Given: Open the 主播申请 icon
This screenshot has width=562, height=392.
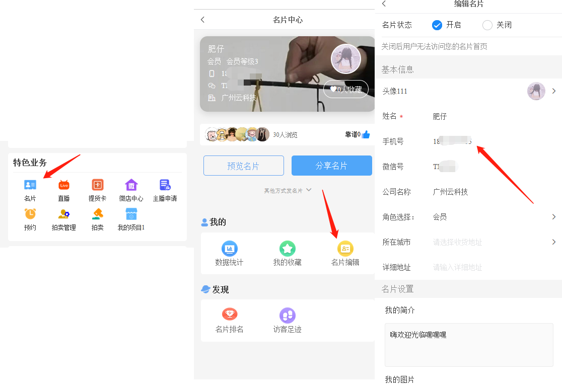Looking at the screenshot, I should (165, 185).
